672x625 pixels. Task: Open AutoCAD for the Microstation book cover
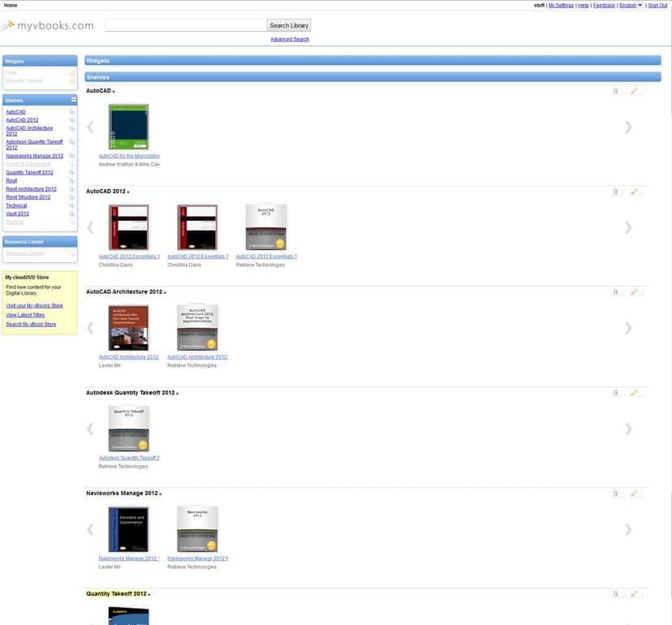tap(128, 127)
